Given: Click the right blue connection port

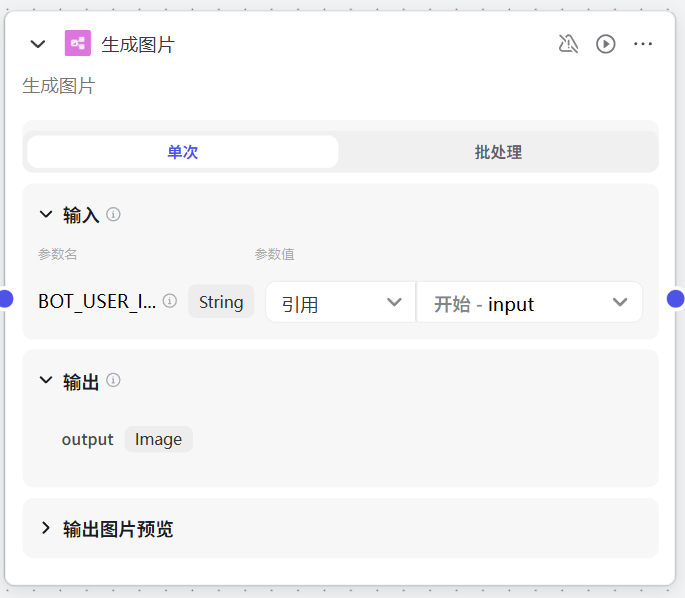Looking at the screenshot, I should coord(676,298).
